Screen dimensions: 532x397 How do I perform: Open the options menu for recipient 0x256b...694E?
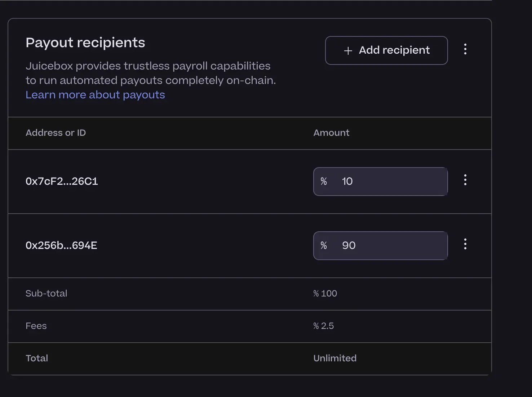(465, 244)
